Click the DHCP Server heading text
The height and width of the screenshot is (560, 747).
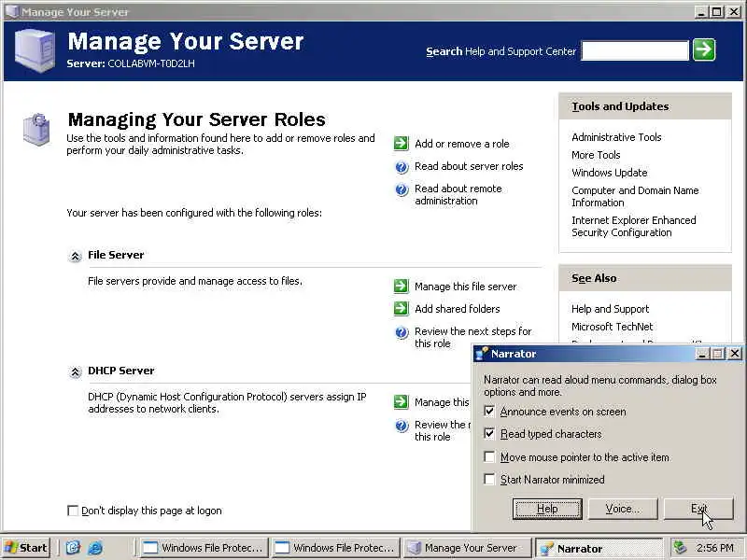(x=121, y=371)
